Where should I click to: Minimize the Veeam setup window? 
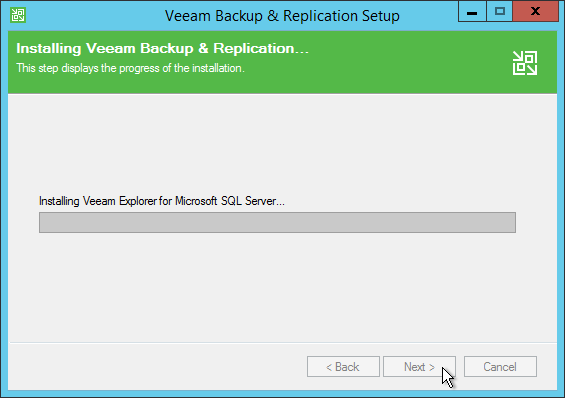pos(472,12)
